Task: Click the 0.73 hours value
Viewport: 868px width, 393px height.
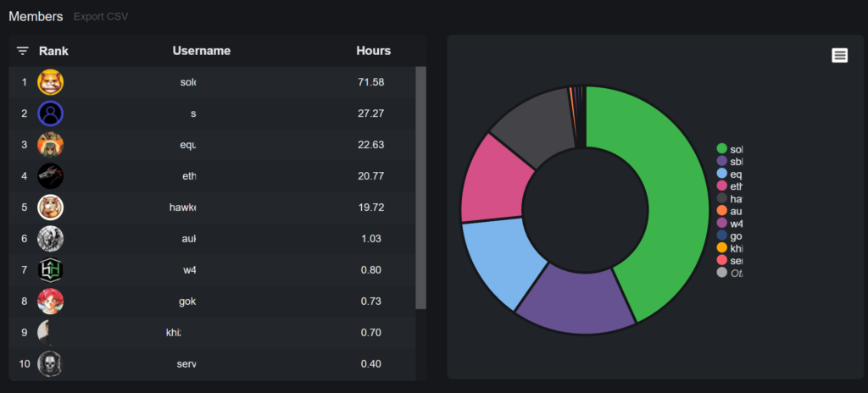Action: point(371,302)
